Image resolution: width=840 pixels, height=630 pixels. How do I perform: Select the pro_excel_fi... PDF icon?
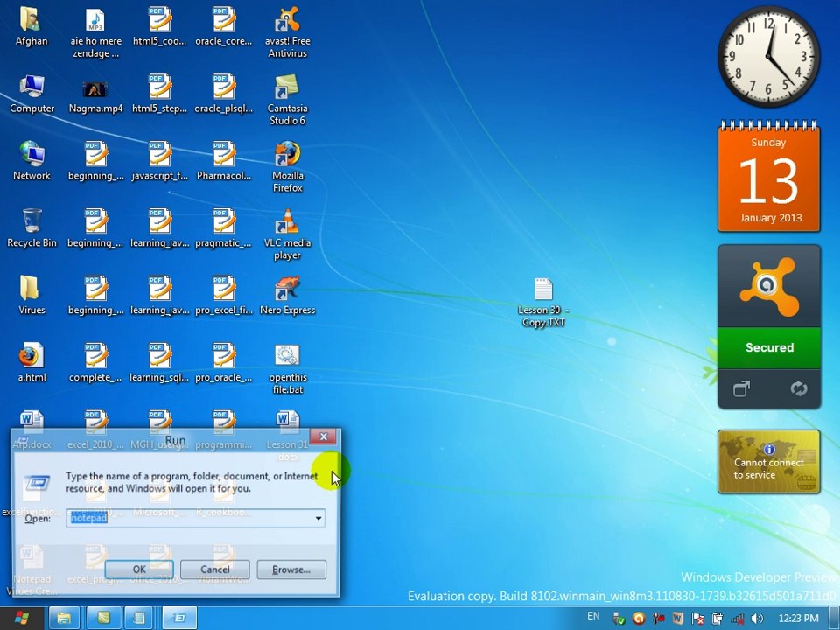223,295
